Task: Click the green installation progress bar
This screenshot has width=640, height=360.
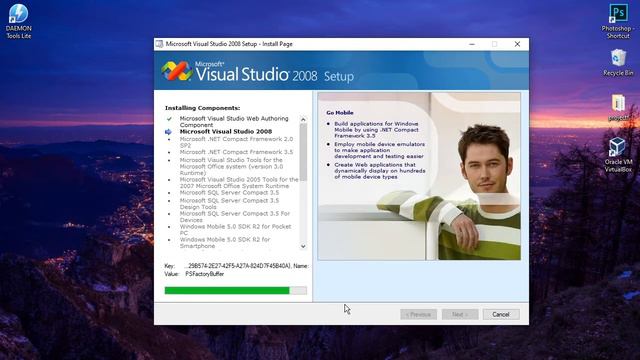Action: 236,290
